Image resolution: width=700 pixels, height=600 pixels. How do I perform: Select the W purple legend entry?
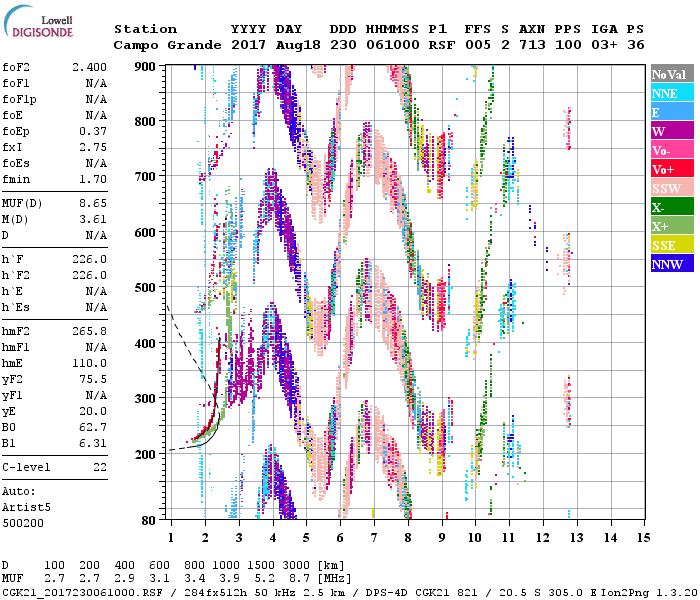click(x=670, y=131)
